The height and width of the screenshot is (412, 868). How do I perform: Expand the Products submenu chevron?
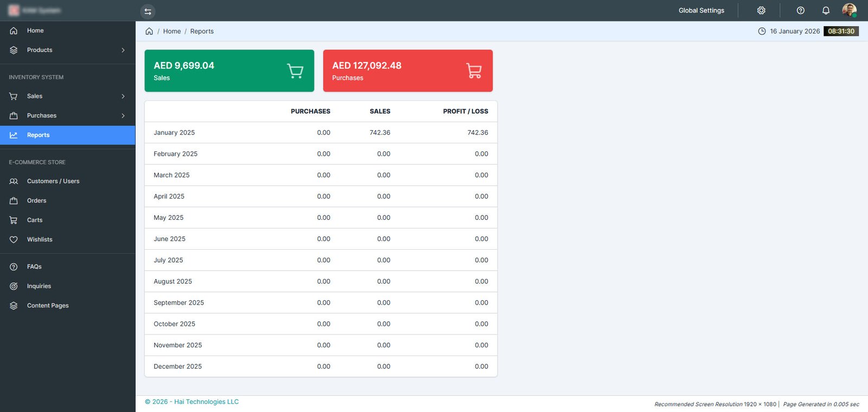tap(123, 50)
